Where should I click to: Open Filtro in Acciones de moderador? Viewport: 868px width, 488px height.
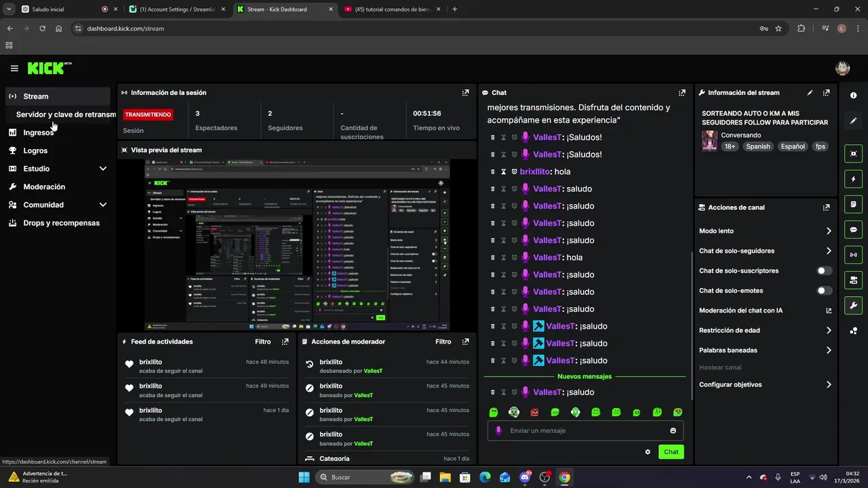pos(443,342)
